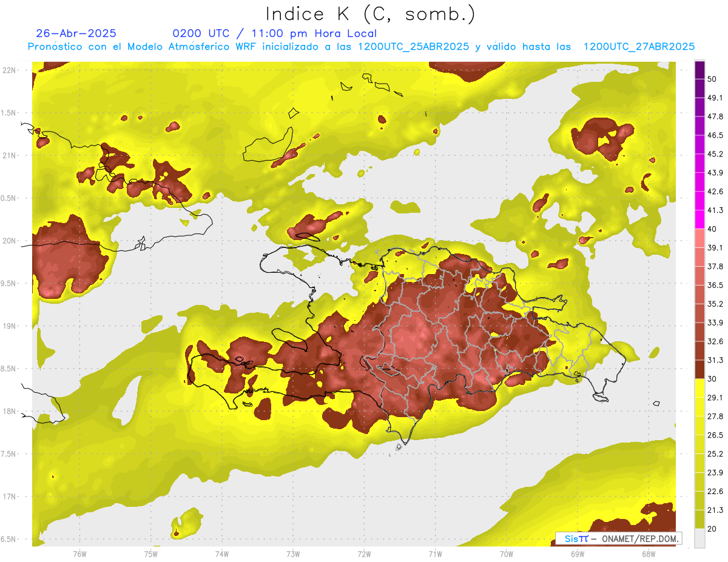The image size is (728, 562).
Task: Click the colorbar value '42.6'
Action: [715, 192]
